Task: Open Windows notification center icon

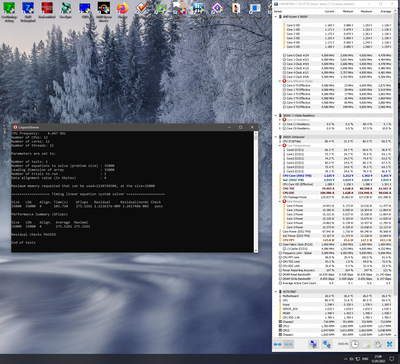Action: [392, 359]
